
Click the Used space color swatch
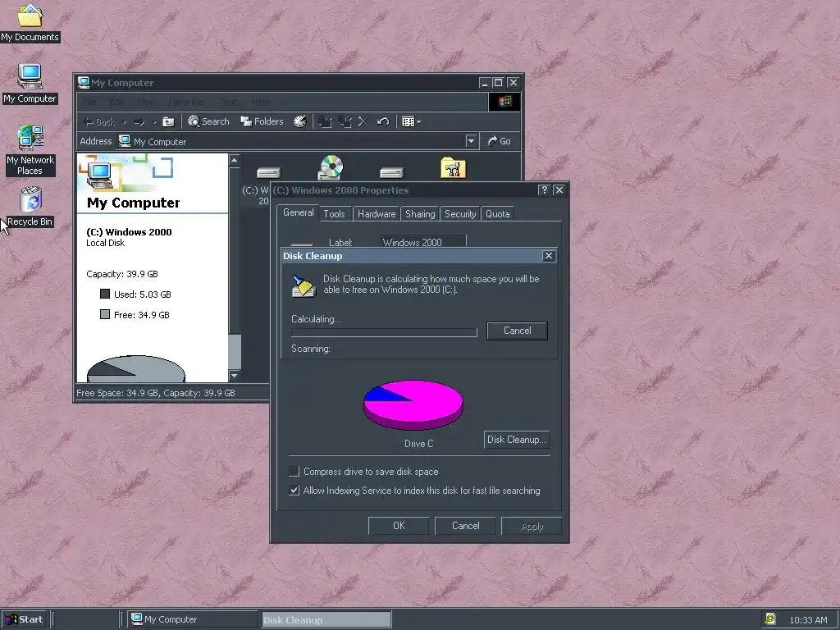(x=105, y=294)
